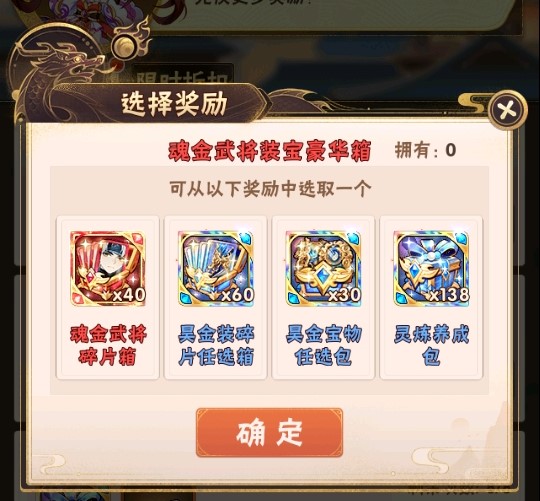Click the 昊金装碎片片任选箱 blue label

[216, 345]
